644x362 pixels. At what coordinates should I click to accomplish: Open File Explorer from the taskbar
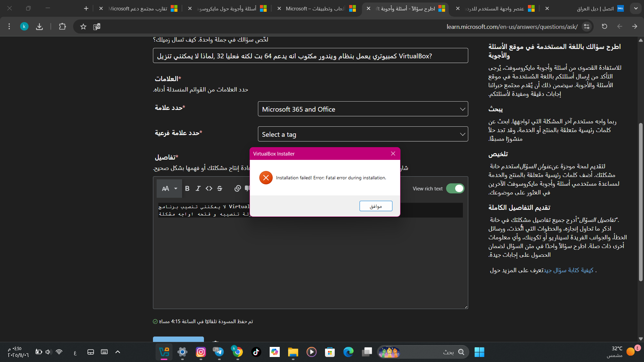293,352
